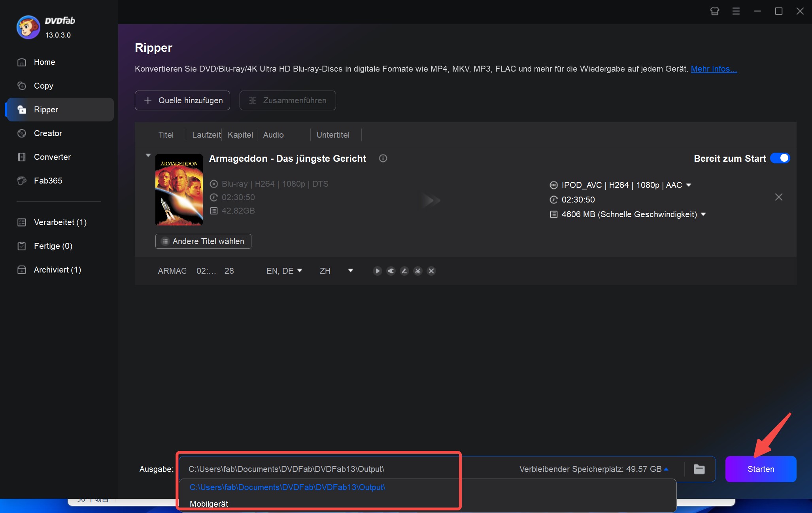The width and height of the screenshot is (812, 513).
Task: Open the Verarbeitet (1) task list
Action: [59, 222]
